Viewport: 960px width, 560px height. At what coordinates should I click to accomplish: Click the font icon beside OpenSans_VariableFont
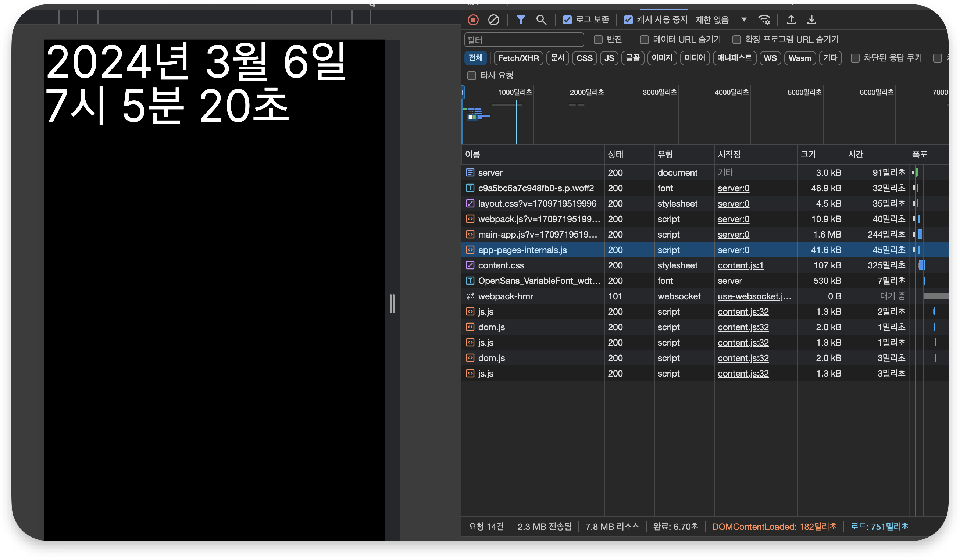tap(470, 281)
